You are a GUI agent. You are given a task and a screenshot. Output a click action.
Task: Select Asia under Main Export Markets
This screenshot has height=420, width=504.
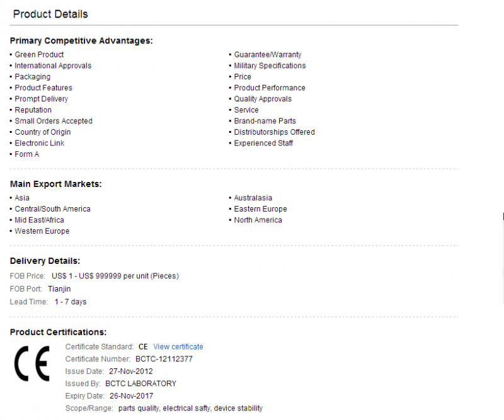click(22, 198)
